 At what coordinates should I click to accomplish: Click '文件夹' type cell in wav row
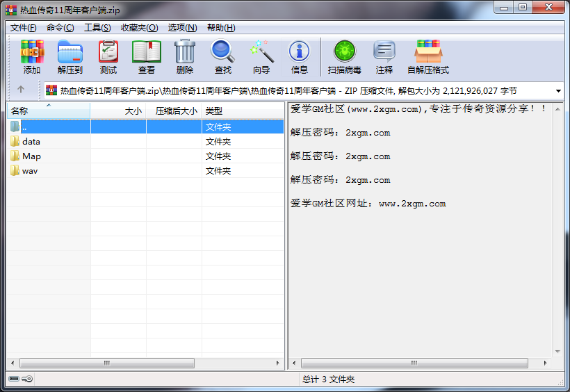click(218, 170)
